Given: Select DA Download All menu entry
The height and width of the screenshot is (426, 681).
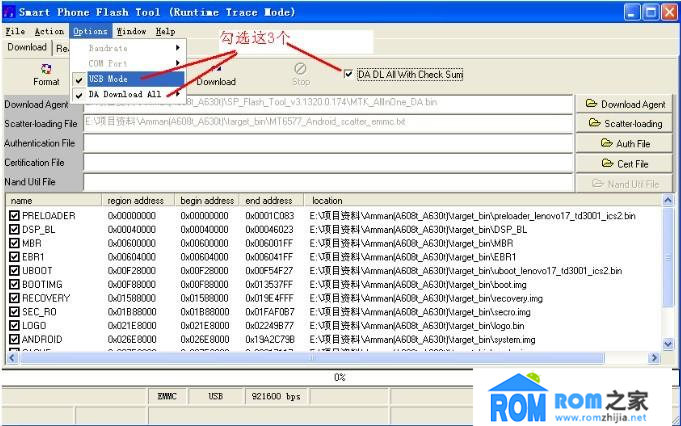Looking at the screenshot, I should [129, 94].
